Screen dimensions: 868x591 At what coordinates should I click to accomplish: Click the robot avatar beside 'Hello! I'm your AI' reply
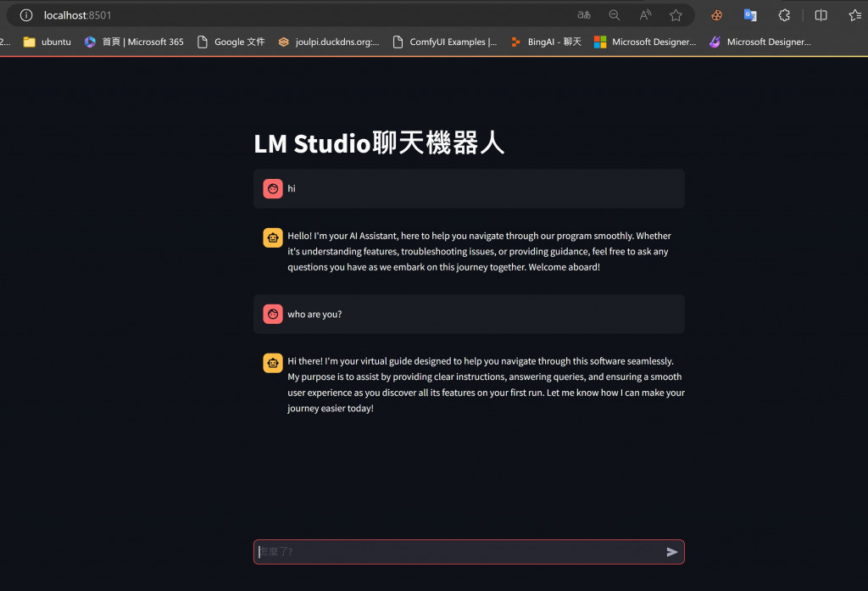pyautogui.click(x=273, y=237)
